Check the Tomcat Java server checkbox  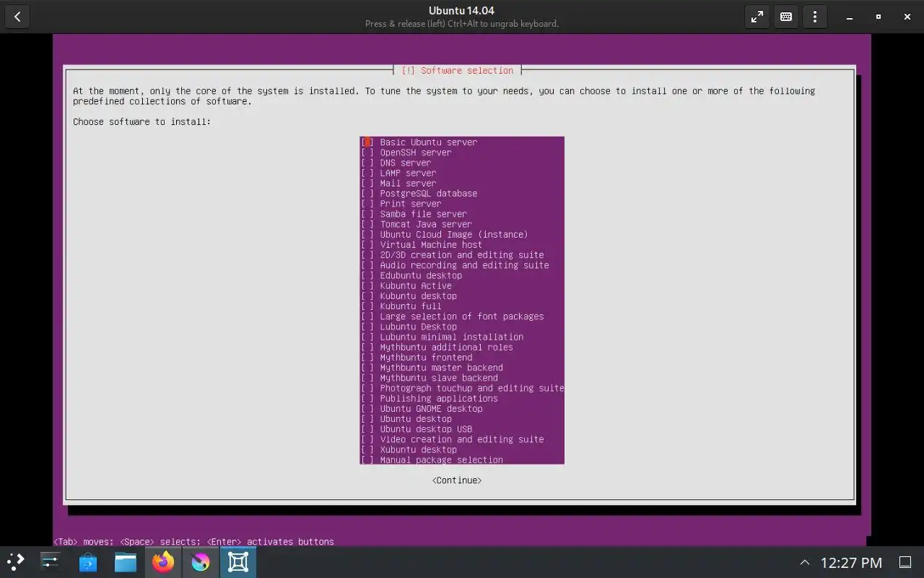[367, 224]
